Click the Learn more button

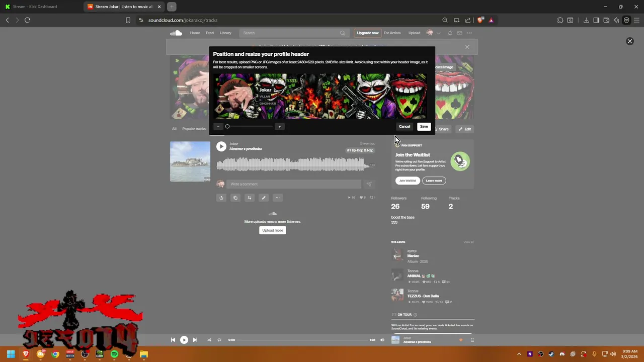(x=434, y=180)
